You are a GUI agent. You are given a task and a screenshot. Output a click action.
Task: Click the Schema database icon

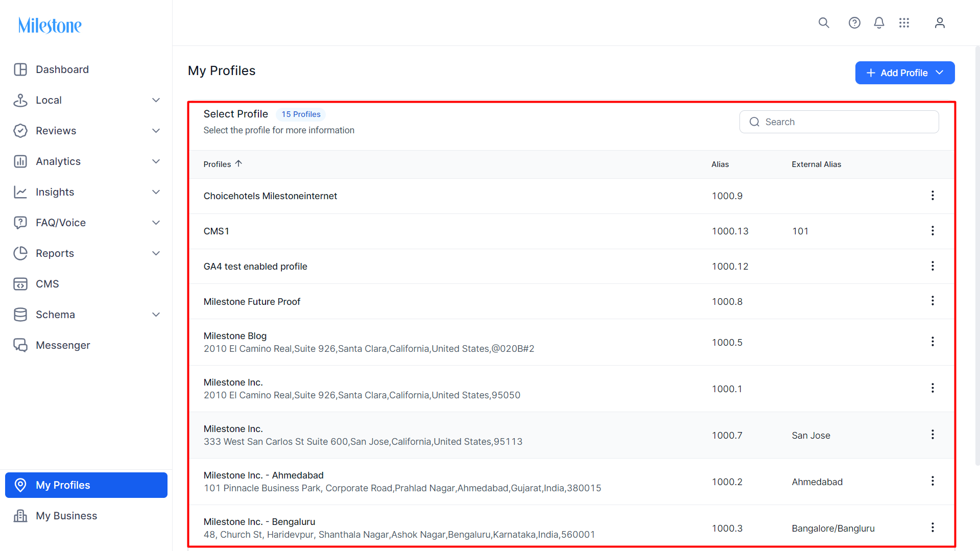20,315
